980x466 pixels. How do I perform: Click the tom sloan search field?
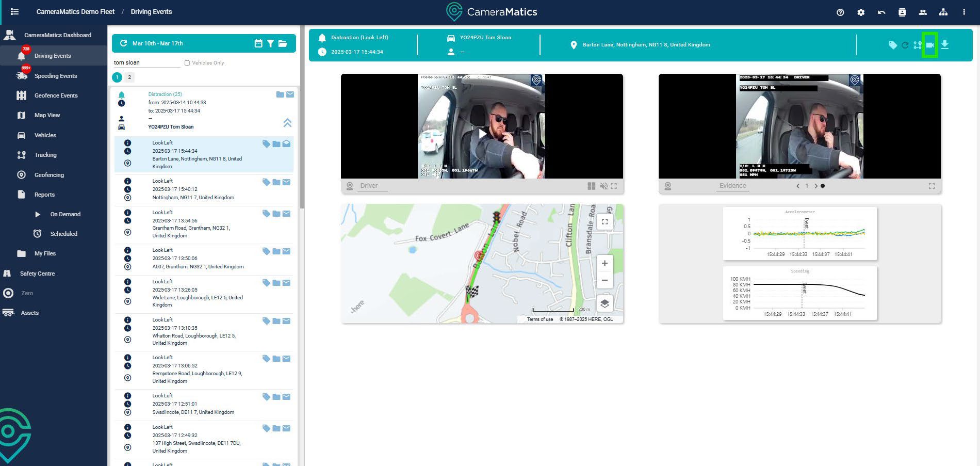pos(146,62)
